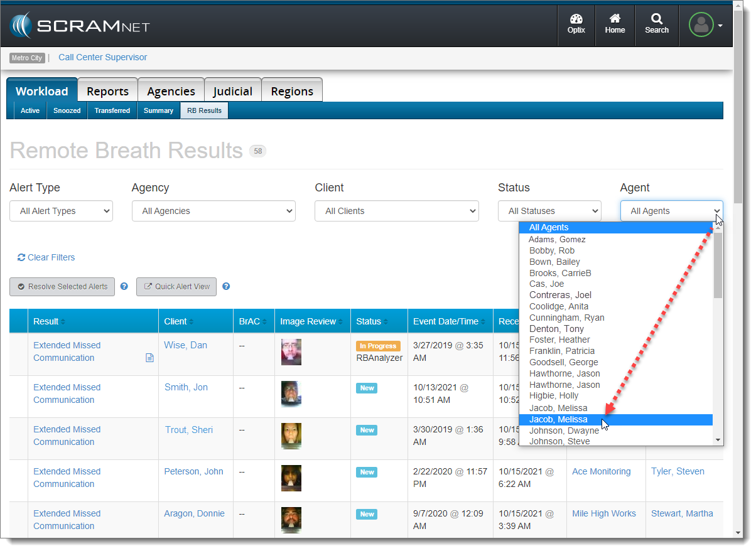
Task: Open image review thumbnail for Smith, Jon
Action: (291, 393)
